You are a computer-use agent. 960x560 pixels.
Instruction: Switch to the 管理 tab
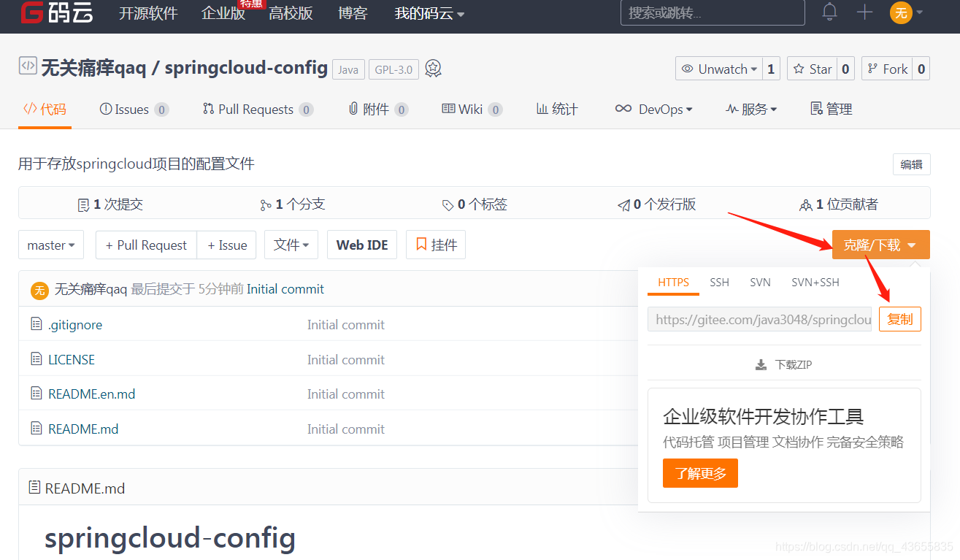832,109
